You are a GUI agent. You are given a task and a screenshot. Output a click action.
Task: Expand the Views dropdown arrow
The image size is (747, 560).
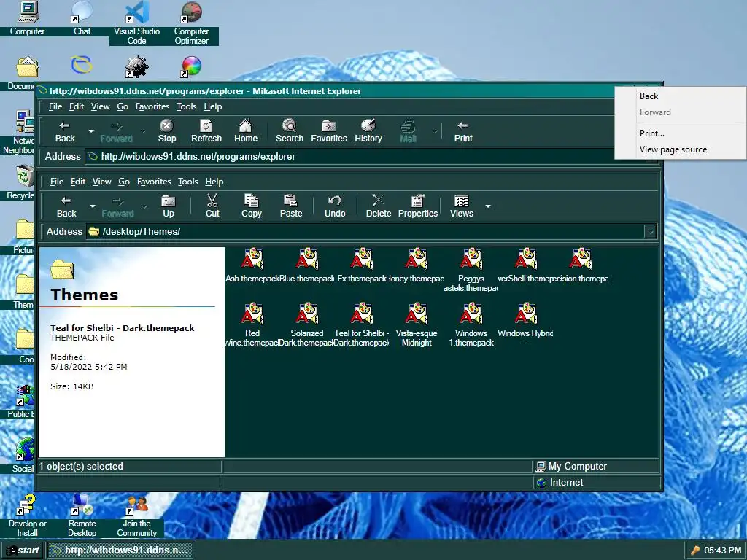(x=488, y=206)
